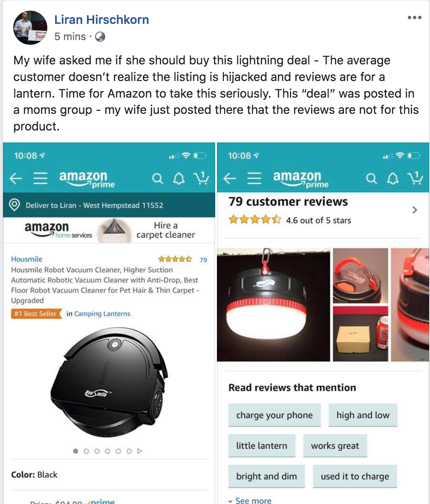
Task: Tap the search icon in right Amazon header
Action: coord(371,178)
